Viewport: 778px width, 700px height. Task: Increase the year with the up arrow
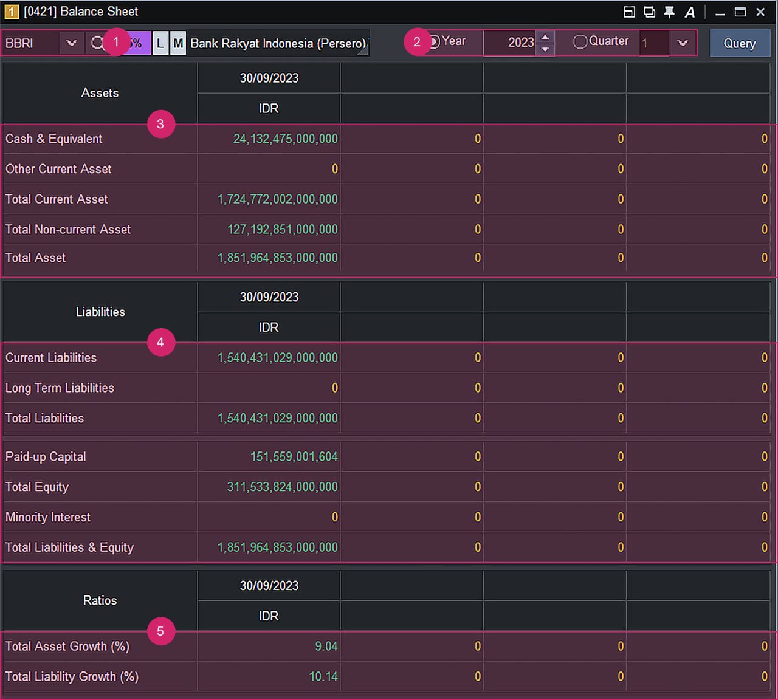point(545,37)
